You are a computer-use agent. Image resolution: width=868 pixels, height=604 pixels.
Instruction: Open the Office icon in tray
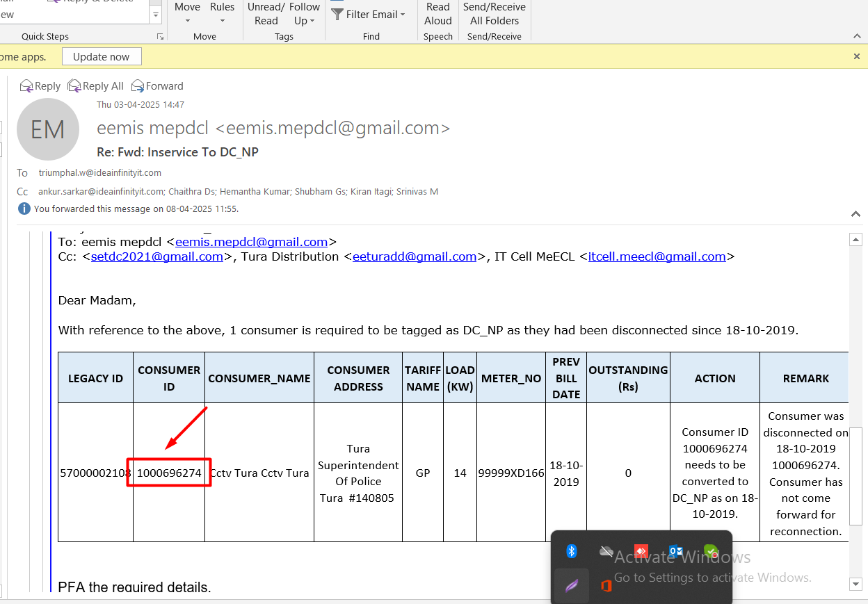(x=606, y=586)
